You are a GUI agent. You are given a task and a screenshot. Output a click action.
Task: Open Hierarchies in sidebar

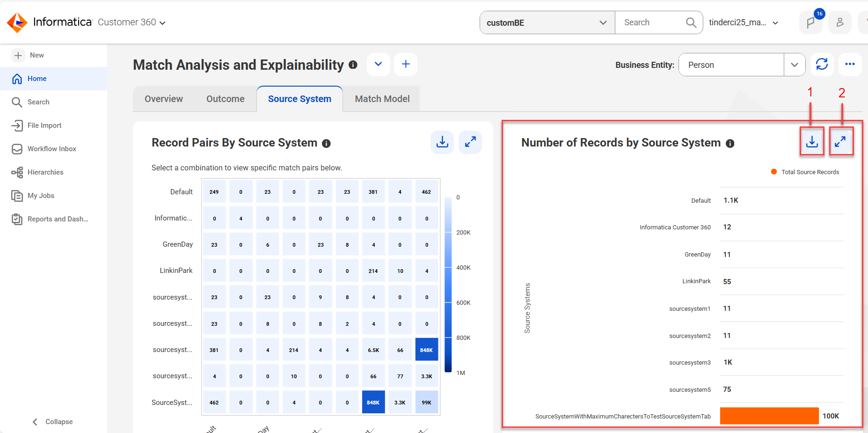(x=53, y=172)
